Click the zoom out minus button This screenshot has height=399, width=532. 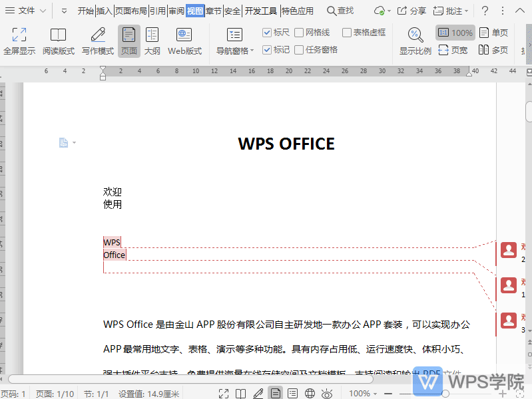pyautogui.click(x=388, y=394)
